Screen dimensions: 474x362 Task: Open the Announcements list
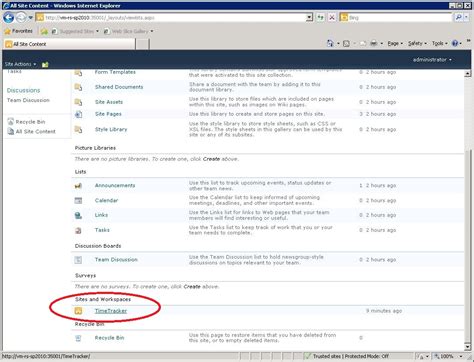(x=115, y=186)
